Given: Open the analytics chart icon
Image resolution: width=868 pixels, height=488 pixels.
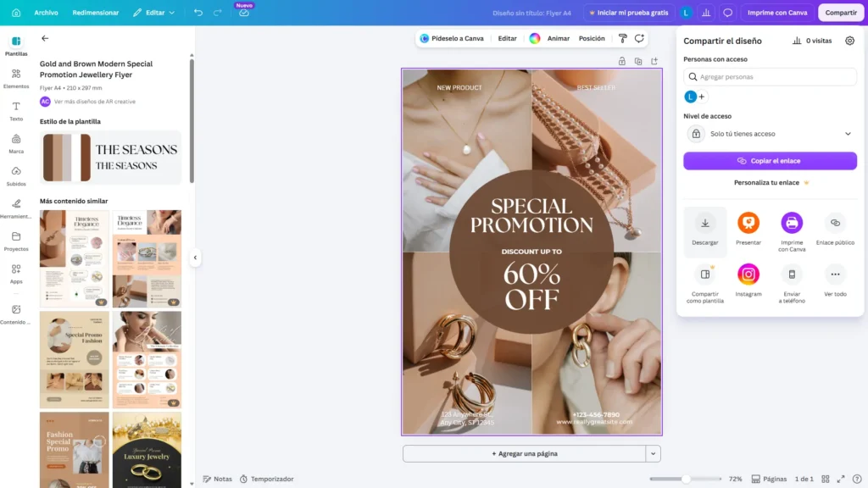Looking at the screenshot, I should tap(706, 12).
